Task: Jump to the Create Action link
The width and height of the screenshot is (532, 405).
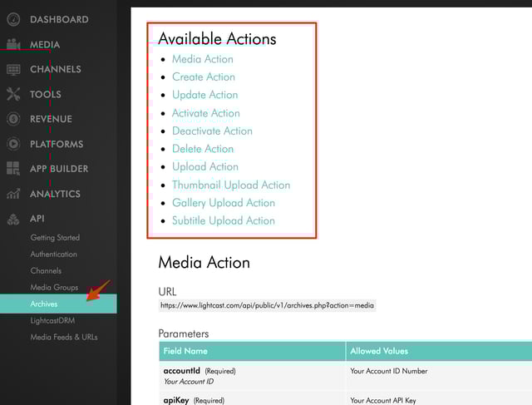Action: tap(203, 77)
